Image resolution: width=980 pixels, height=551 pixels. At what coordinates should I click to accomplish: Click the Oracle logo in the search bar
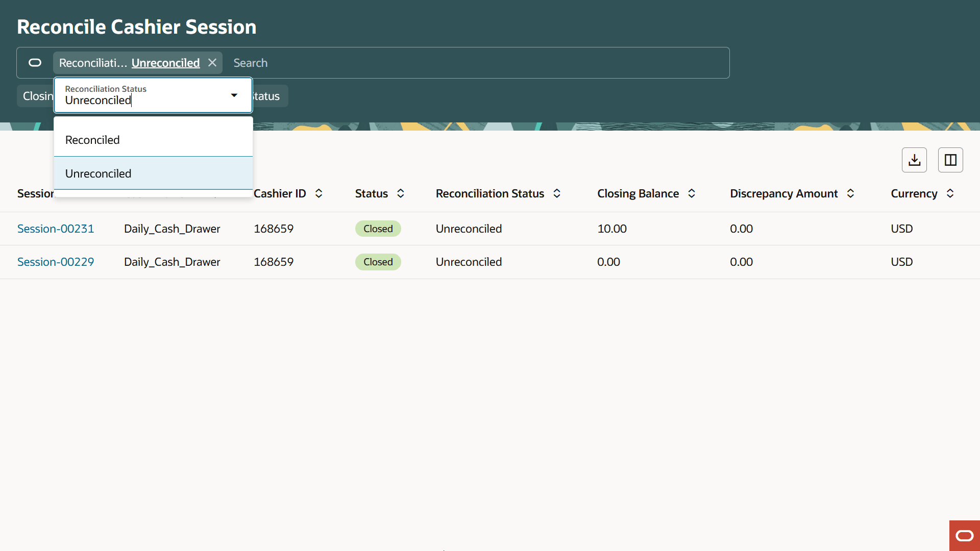click(35, 63)
